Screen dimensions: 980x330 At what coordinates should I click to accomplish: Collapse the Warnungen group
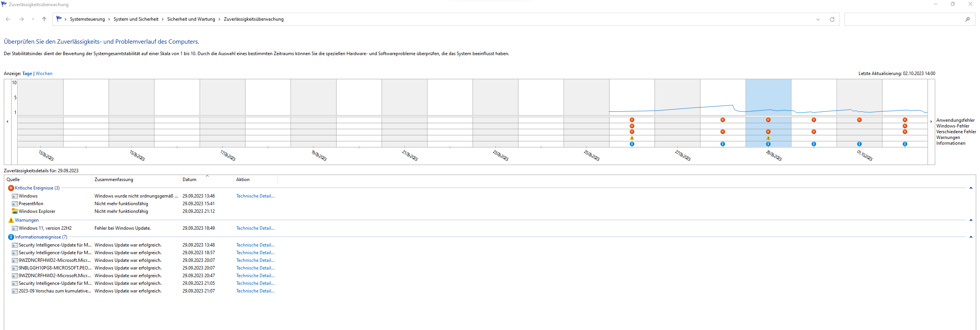click(971, 220)
